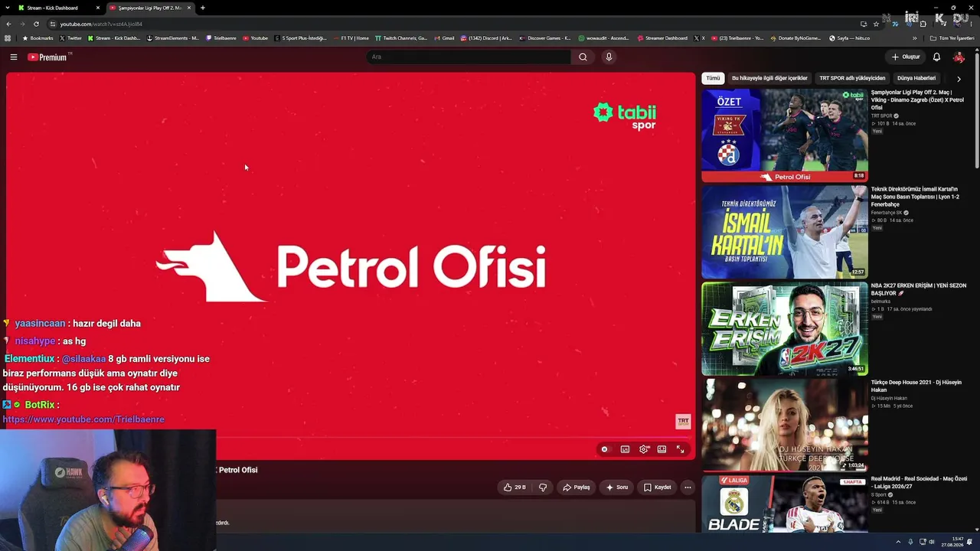This screenshot has height=551, width=980.
Task: Show hidden system tray icons
Action: pos(898,542)
